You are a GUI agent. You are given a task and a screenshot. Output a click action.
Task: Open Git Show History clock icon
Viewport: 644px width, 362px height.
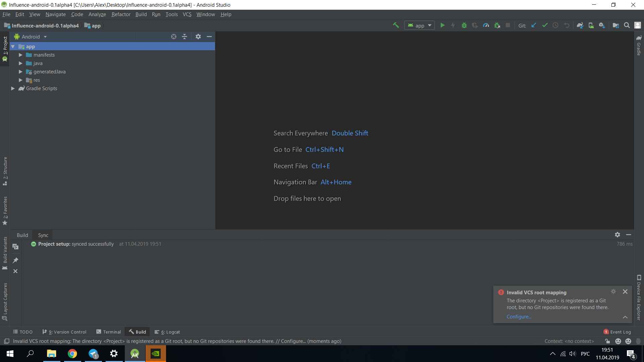pos(555,25)
